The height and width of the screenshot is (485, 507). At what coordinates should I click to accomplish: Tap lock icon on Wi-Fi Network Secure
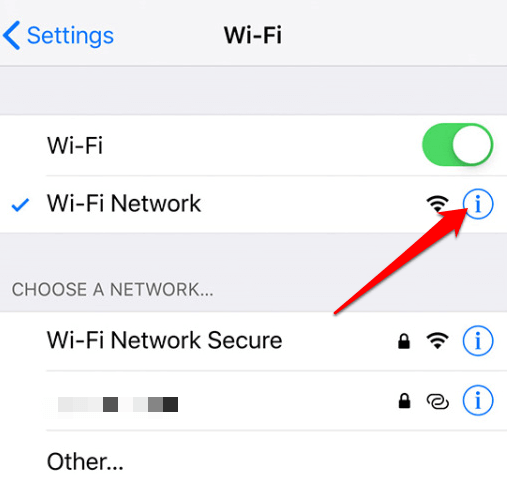404,341
